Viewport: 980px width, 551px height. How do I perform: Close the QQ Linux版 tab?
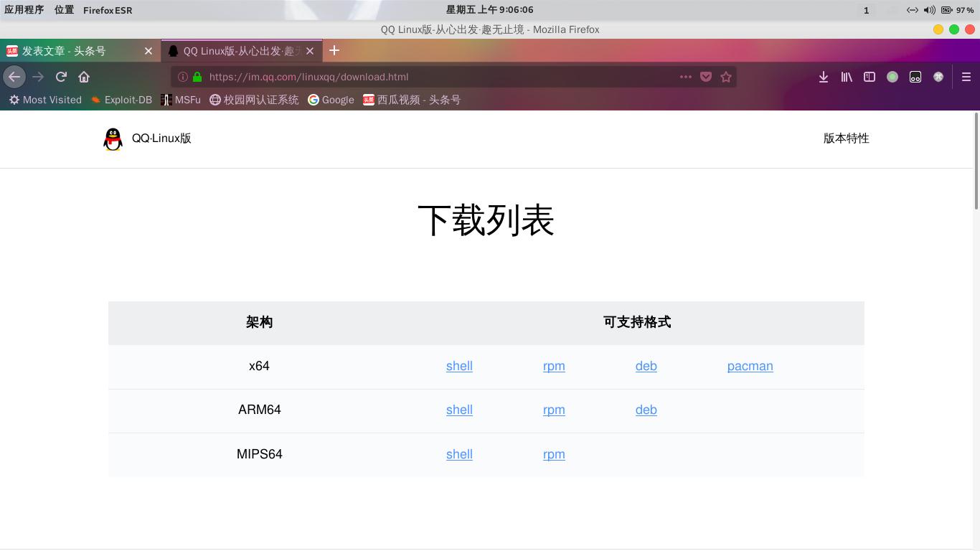click(310, 51)
